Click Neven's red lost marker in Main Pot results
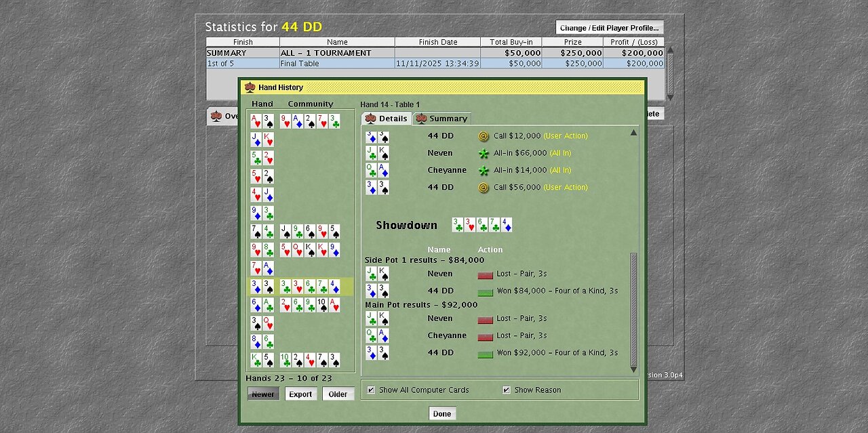868x433 pixels. tap(485, 320)
